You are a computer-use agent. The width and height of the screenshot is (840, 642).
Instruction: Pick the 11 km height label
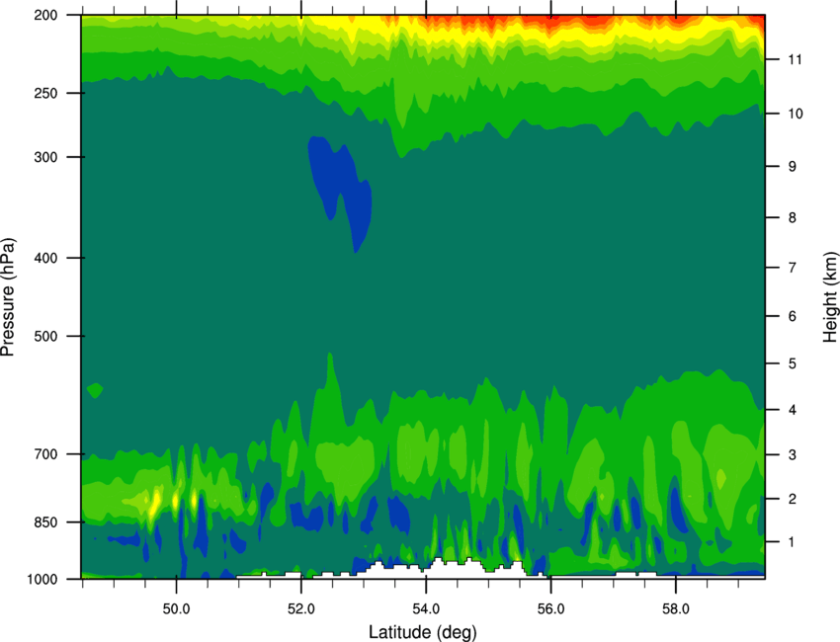pos(795,59)
